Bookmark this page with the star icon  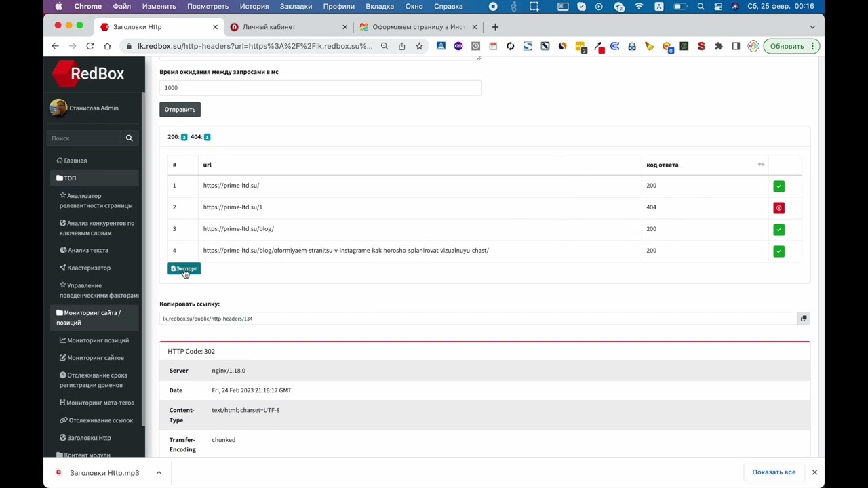click(419, 46)
